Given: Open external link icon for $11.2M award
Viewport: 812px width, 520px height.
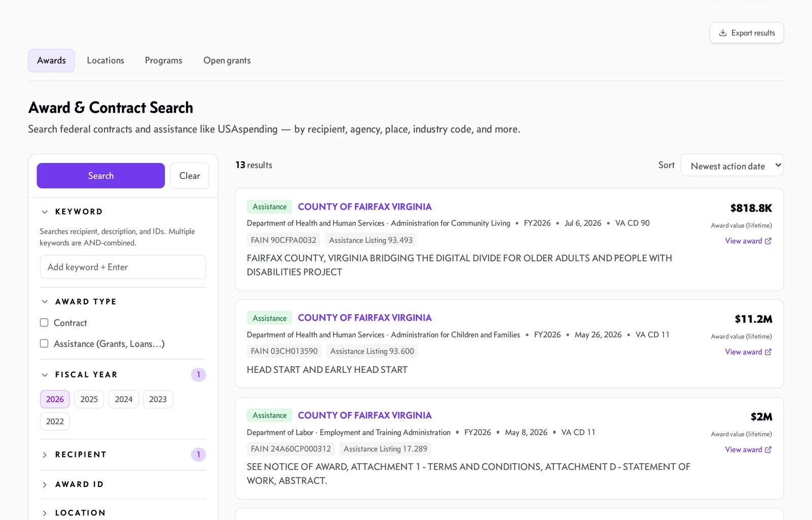Looking at the screenshot, I should [768, 352].
